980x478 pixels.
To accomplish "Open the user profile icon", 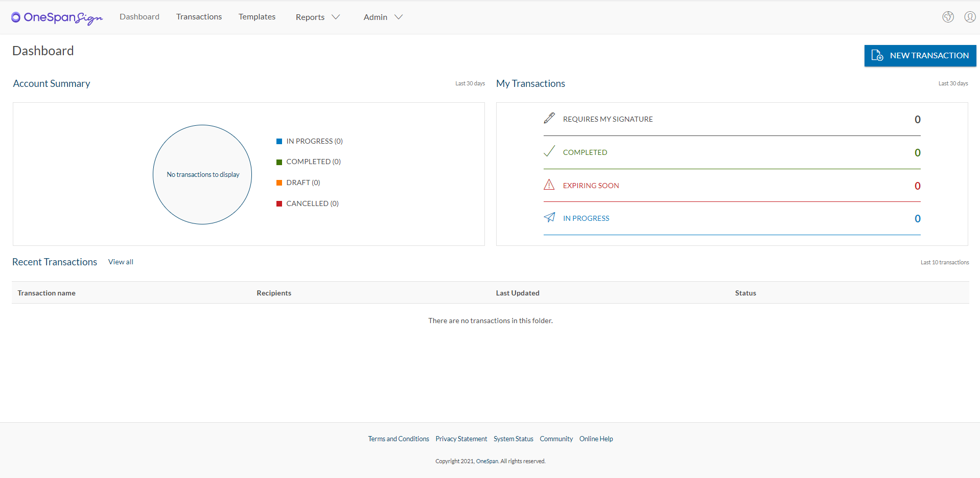I will tap(970, 17).
